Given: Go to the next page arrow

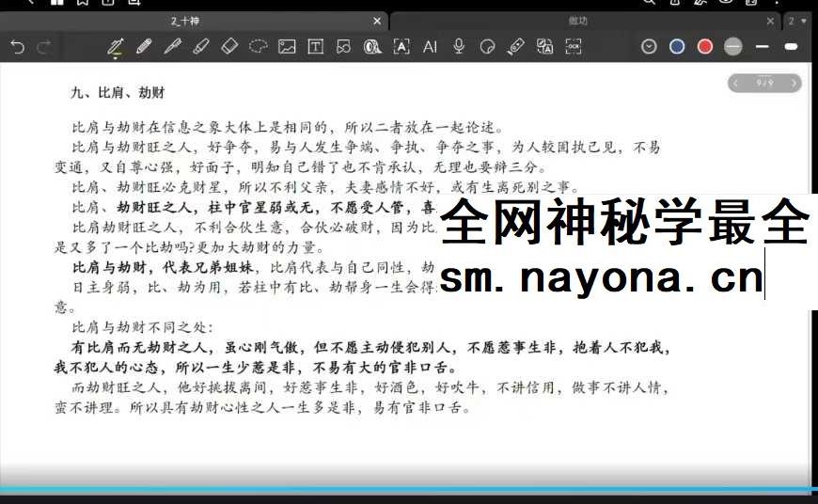Looking at the screenshot, I should [794, 83].
